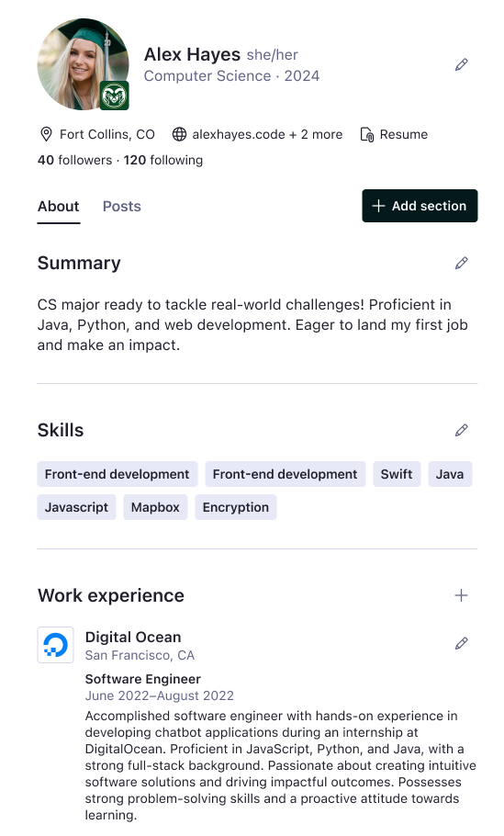The image size is (504, 836).
Task: View the 120 following list
Action: point(163,160)
